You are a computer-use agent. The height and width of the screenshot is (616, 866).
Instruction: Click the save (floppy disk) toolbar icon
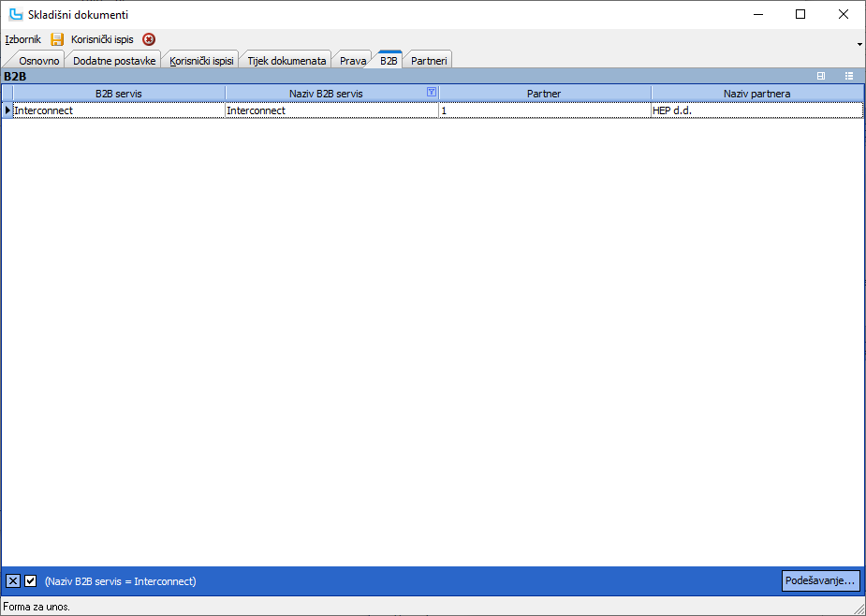pos(57,39)
